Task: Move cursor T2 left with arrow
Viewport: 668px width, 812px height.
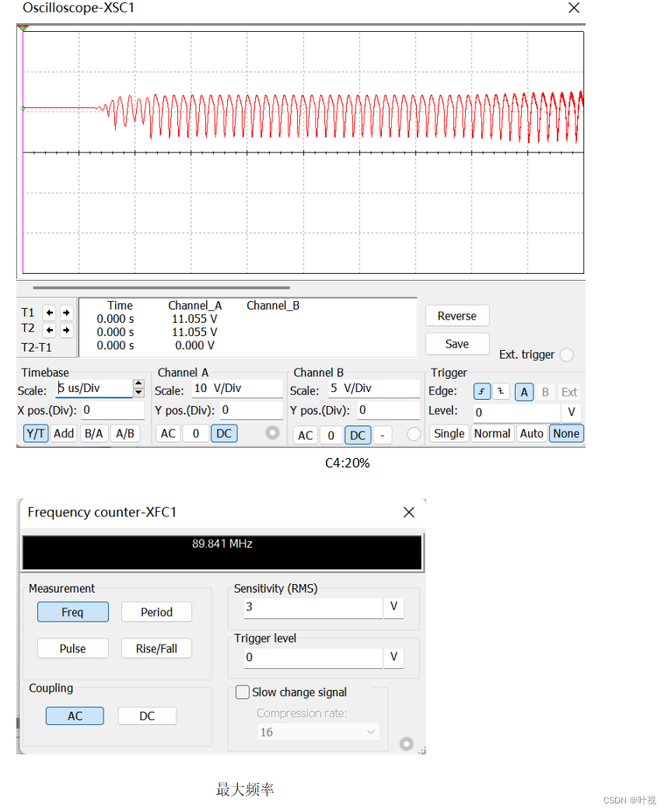Action: [50, 330]
